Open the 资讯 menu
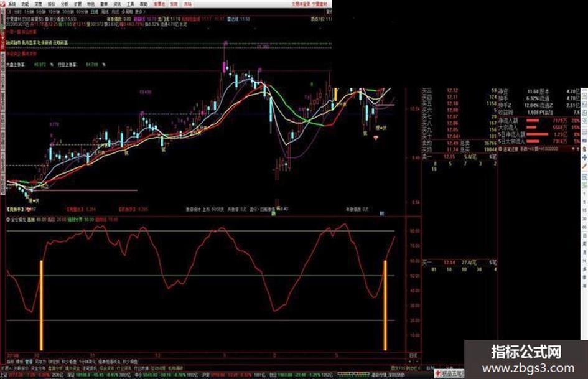Screen dimensions: 588x379 point(117,4)
